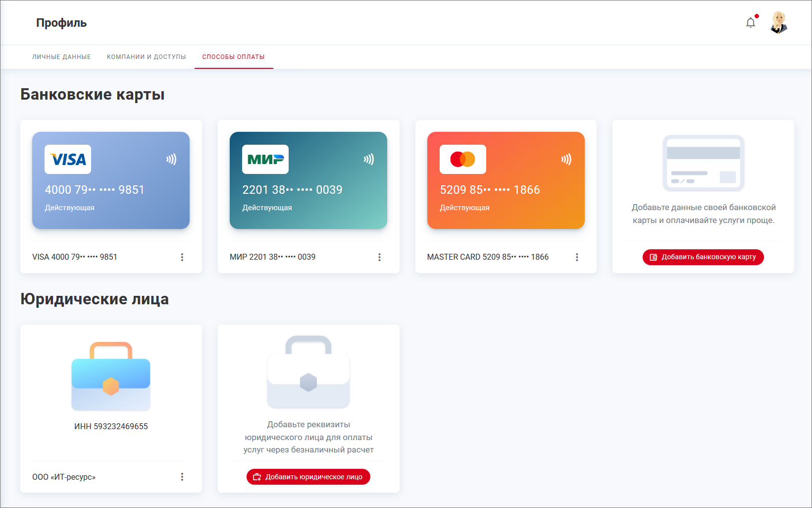Click the Mastercard logo on orange card
This screenshot has width=812, height=508.
462,160
